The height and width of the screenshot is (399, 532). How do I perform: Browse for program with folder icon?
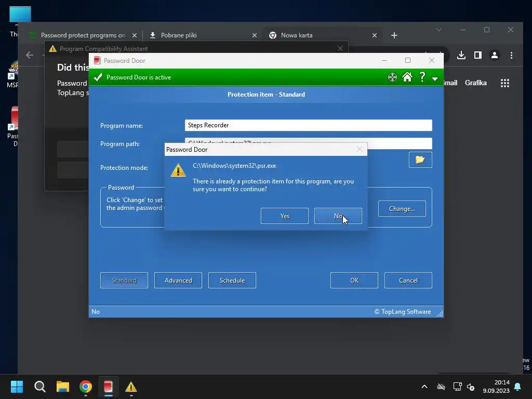pyautogui.click(x=420, y=160)
